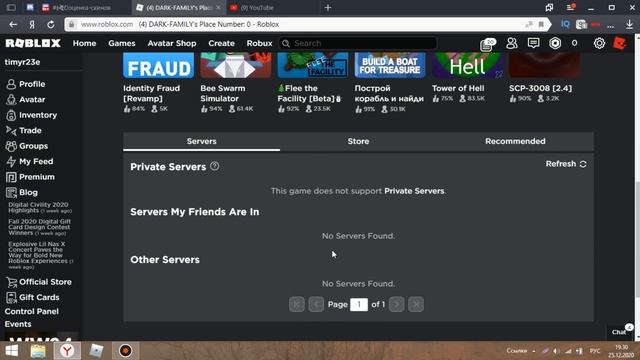Click the page number input field

pos(359,304)
